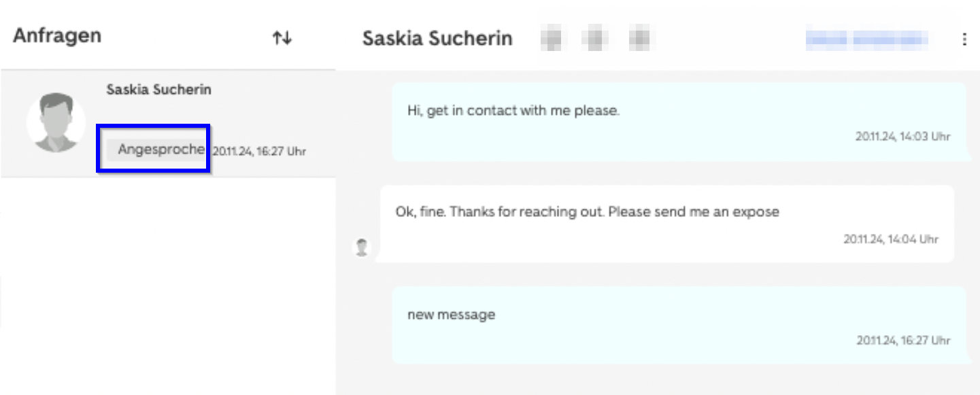Click the 16:27 Uhr timestamp in the requests list
The width and height of the screenshot is (980, 395).
coord(259,152)
